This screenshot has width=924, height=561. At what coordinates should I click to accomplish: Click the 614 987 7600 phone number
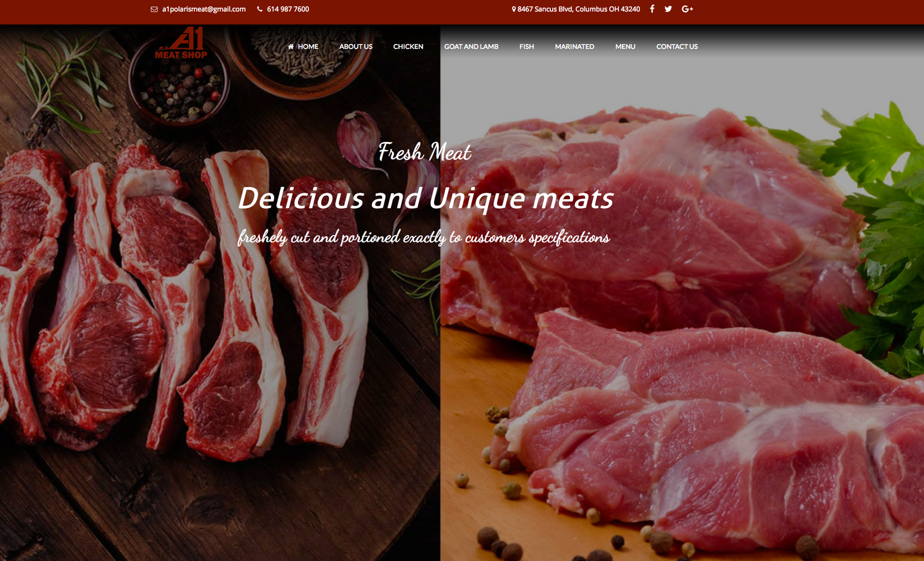coord(288,9)
